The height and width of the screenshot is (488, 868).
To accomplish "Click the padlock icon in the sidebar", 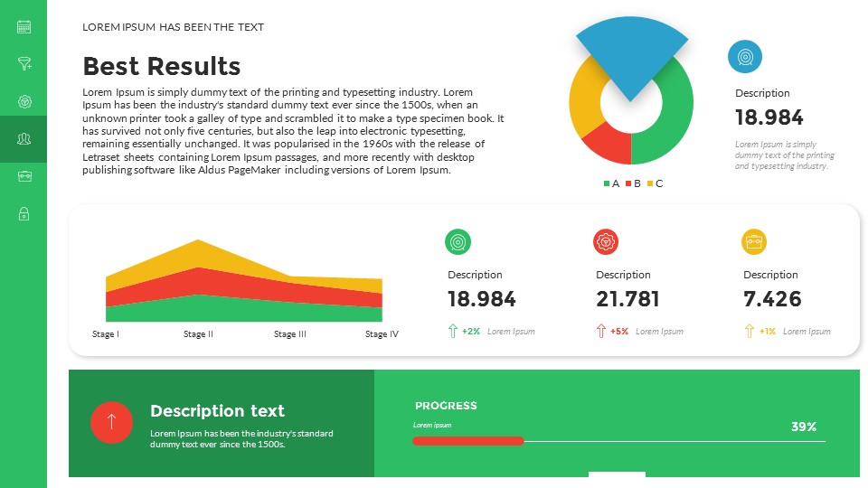I will pos(24,213).
